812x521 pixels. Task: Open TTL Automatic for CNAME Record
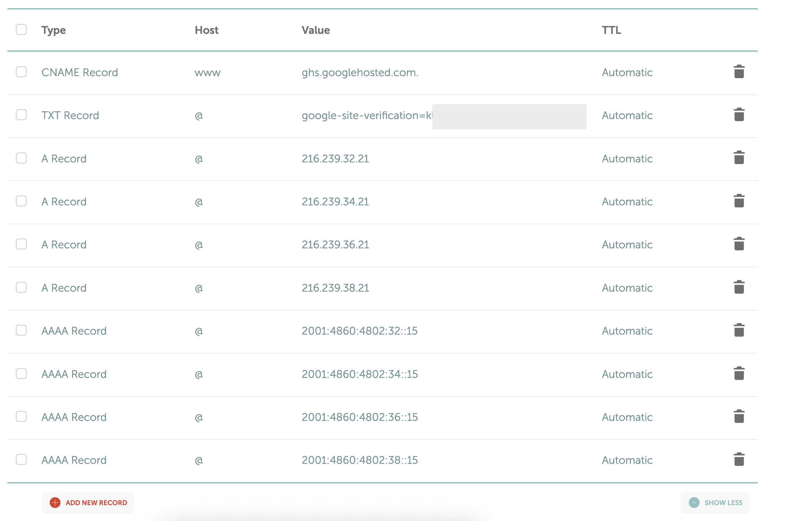coord(627,72)
